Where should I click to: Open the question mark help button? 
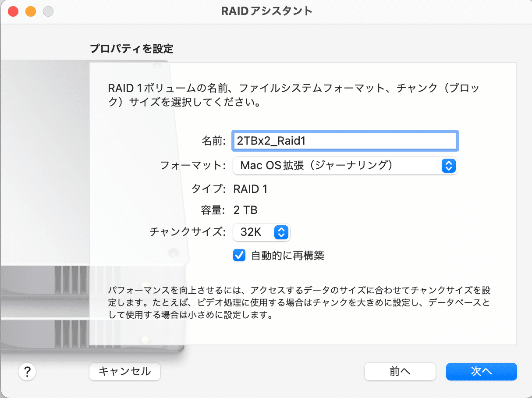(27, 372)
